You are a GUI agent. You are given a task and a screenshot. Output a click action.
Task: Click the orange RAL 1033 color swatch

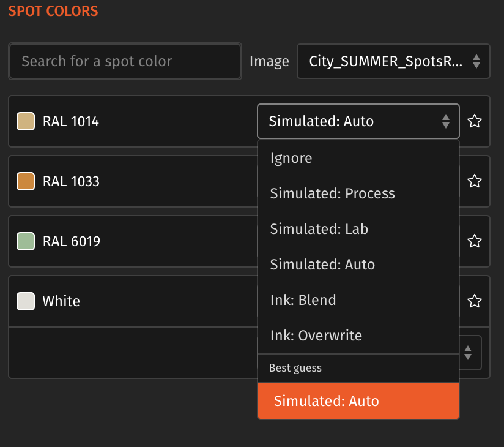tap(25, 181)
